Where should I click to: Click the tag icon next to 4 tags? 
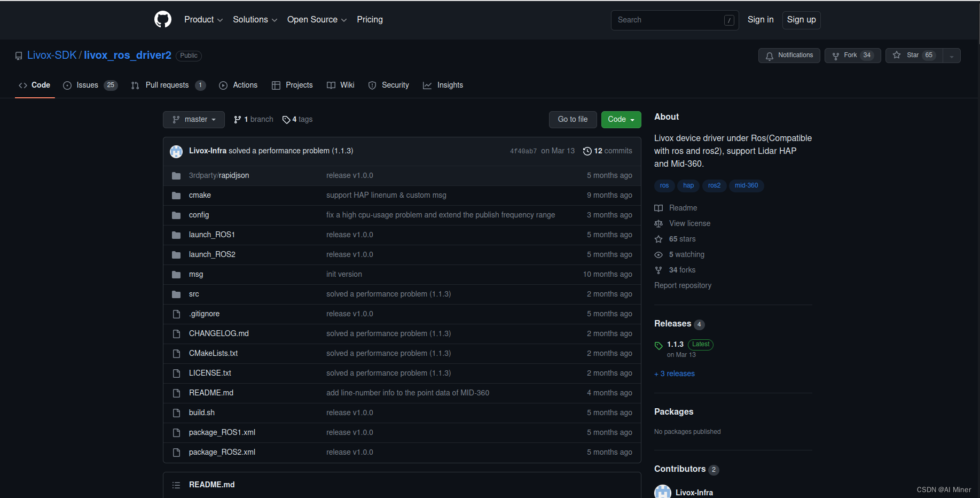[286, 120]
